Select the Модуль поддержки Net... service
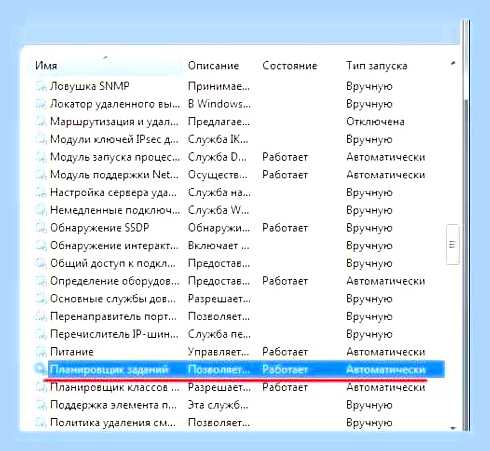This screenshot has width=490, height=451. point(114,175)
